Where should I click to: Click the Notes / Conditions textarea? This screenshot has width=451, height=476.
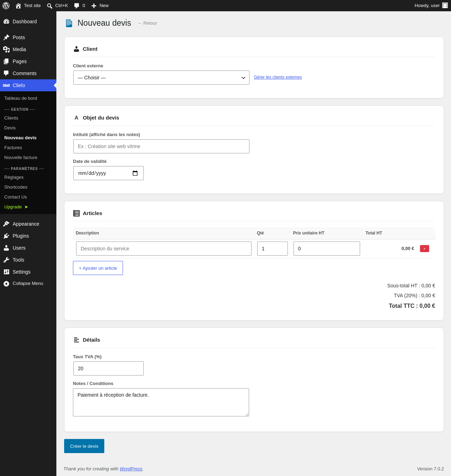(x=161, y=402)
